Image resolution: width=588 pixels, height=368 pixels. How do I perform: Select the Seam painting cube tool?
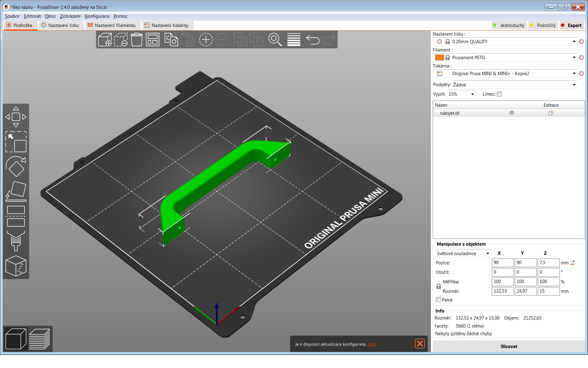pyautogui.click(x=16, y=266)
